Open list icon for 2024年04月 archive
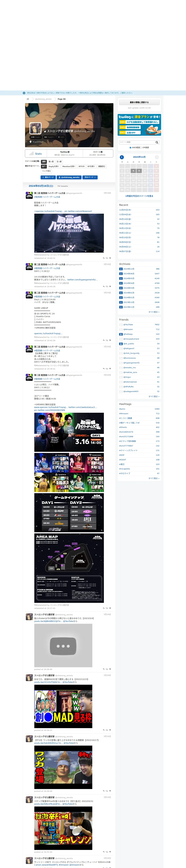Viewport: 186px width, 868px height. (121, 283)
